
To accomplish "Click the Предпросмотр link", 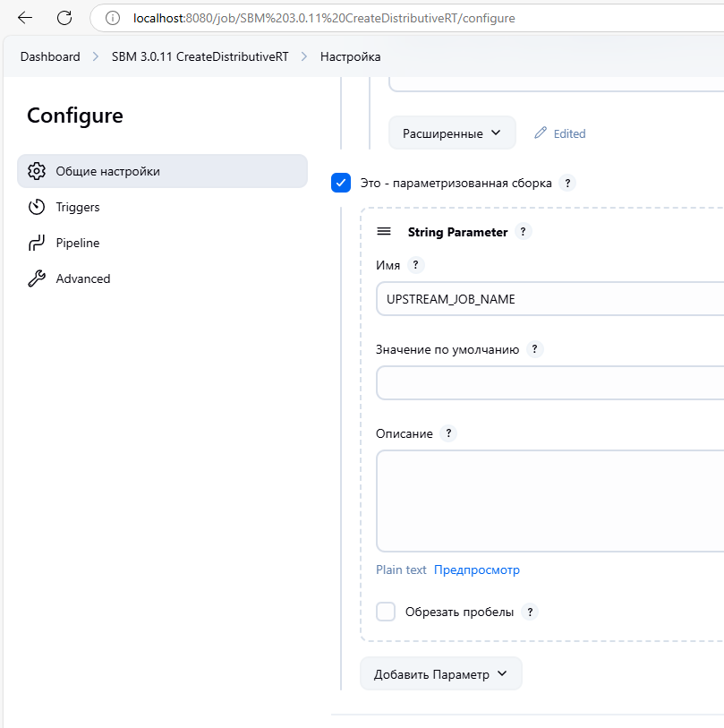I will pyautogui.click(x=476, y=570).
